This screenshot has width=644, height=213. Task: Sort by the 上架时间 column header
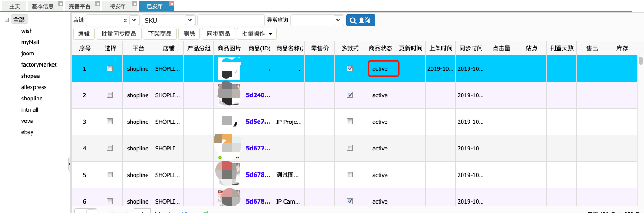pyautogui.click(x=440, y=48)
